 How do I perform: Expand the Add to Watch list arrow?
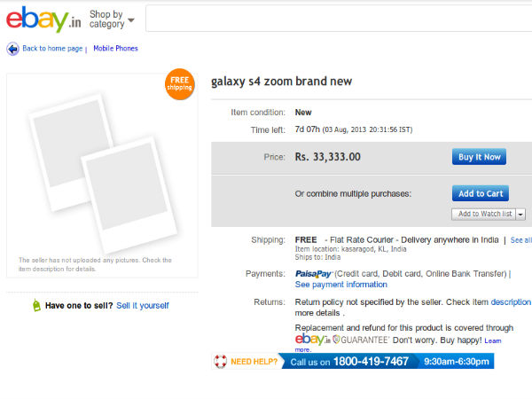coord(520,214)
